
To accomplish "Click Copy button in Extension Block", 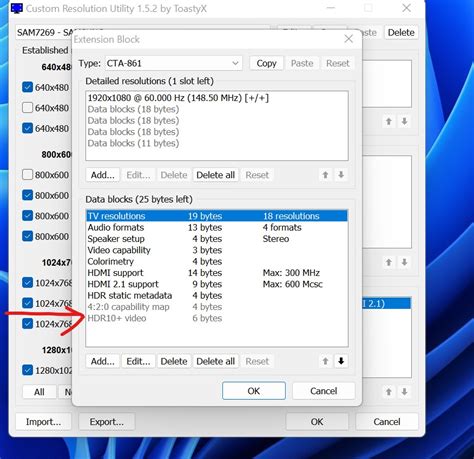I will [266, 63].
